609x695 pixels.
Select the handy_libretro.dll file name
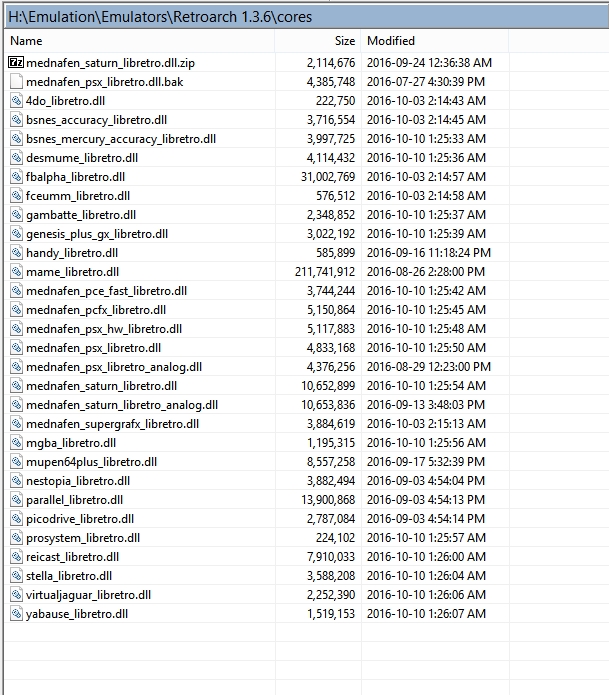click(x=72, y=253)
